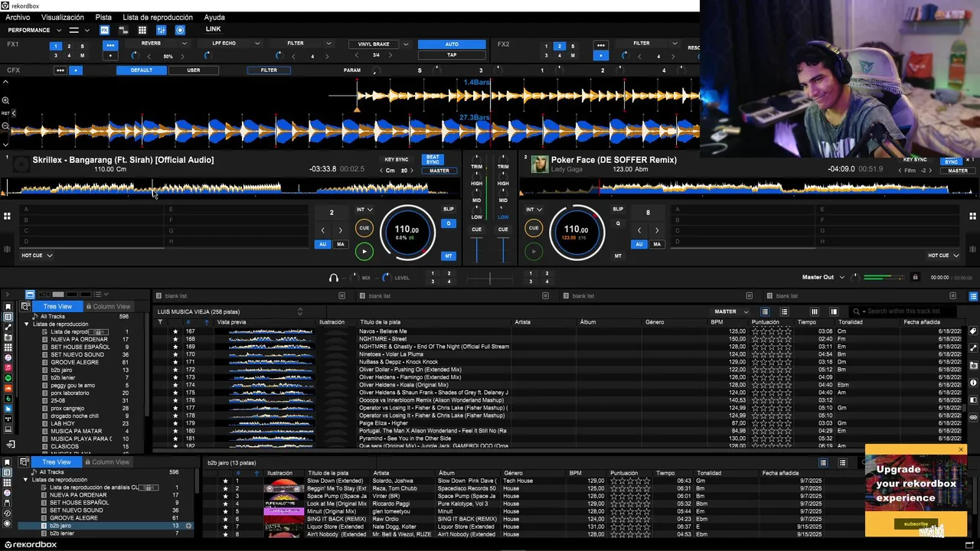Click the search within track list field
Image resolution: width=980 pixels, height=551 pixels.
903,311
